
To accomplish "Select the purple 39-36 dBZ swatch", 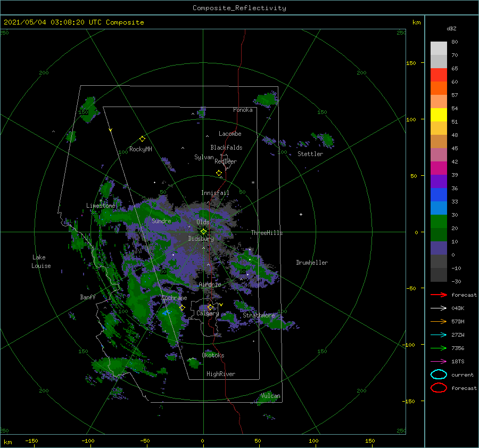I will 439,181.
